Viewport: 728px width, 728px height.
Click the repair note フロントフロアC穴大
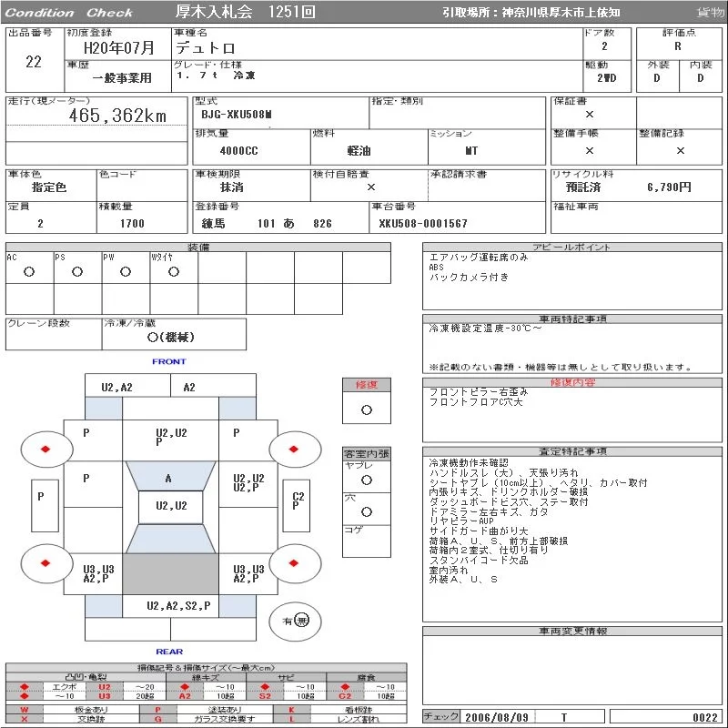point(476,402)
